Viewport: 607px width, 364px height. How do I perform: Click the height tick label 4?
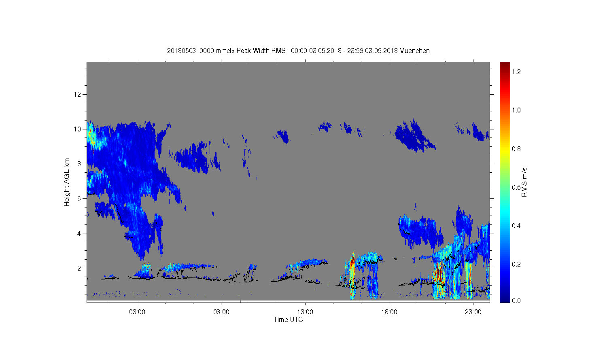(x=79, y=233)
